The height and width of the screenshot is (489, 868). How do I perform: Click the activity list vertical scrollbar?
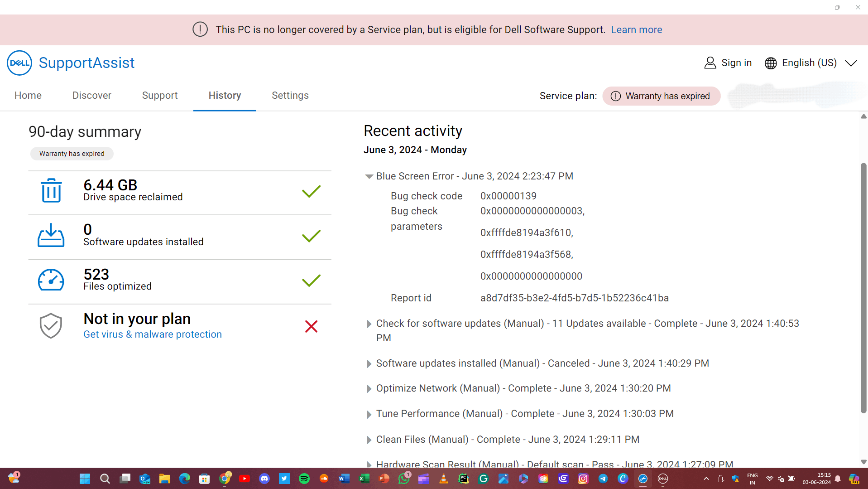(863, 288)
